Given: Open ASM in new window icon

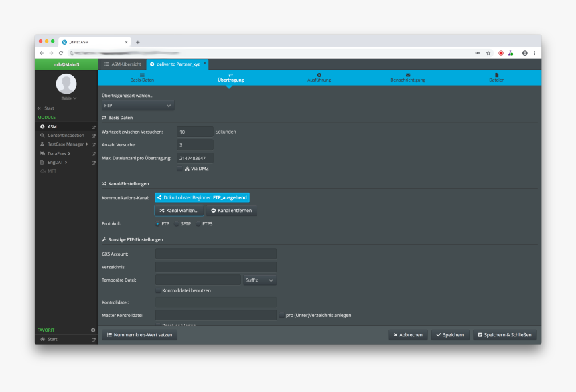Looking at the screenshot, I should point(93,127).
